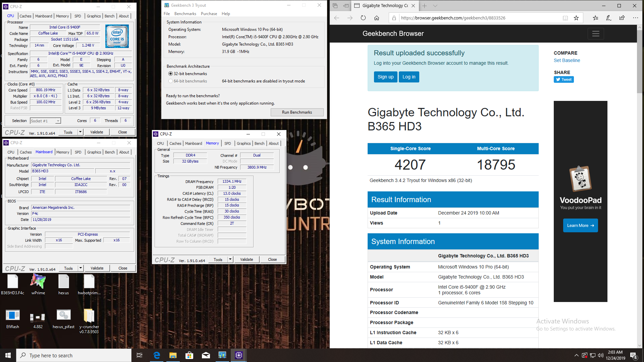
Task: Click Validate in the Memory CPU-Z window
Action: pyautogui.click(x=247, y=259)
